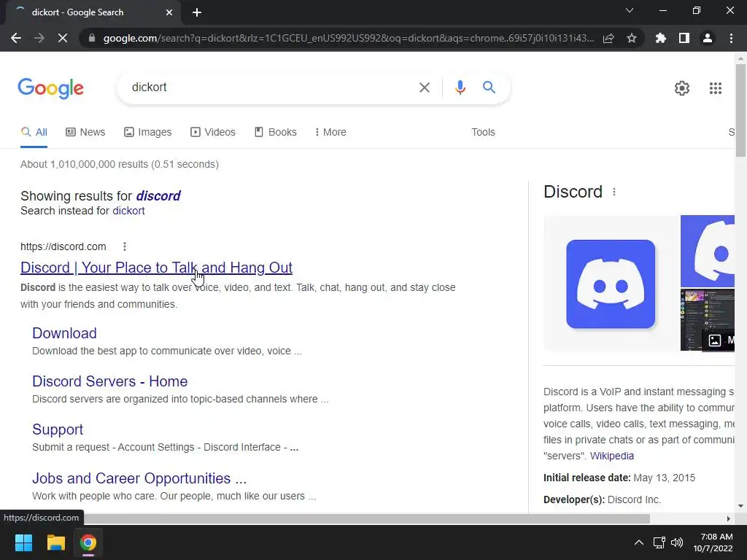Click the vertical scrollbar thumb

[x=740, y=111]
